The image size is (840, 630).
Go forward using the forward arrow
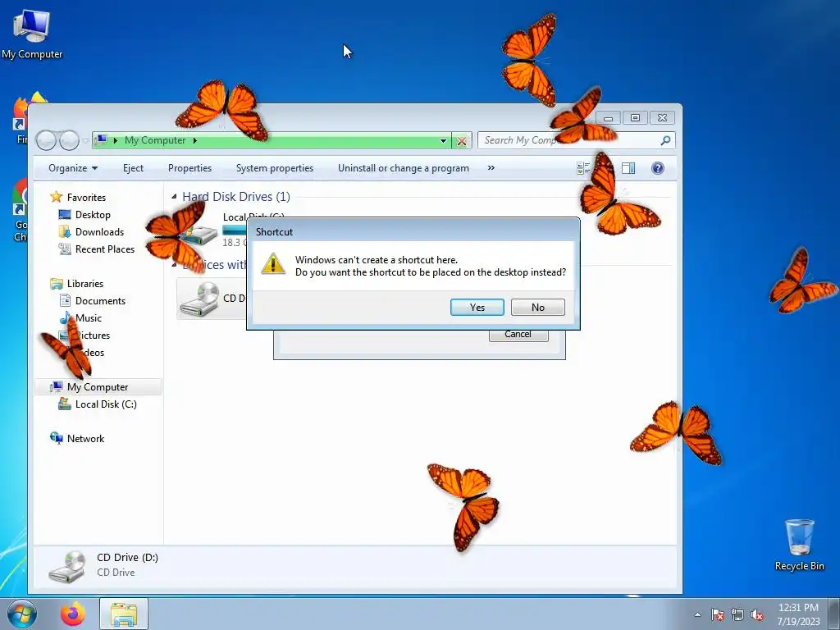coord(69,140)
